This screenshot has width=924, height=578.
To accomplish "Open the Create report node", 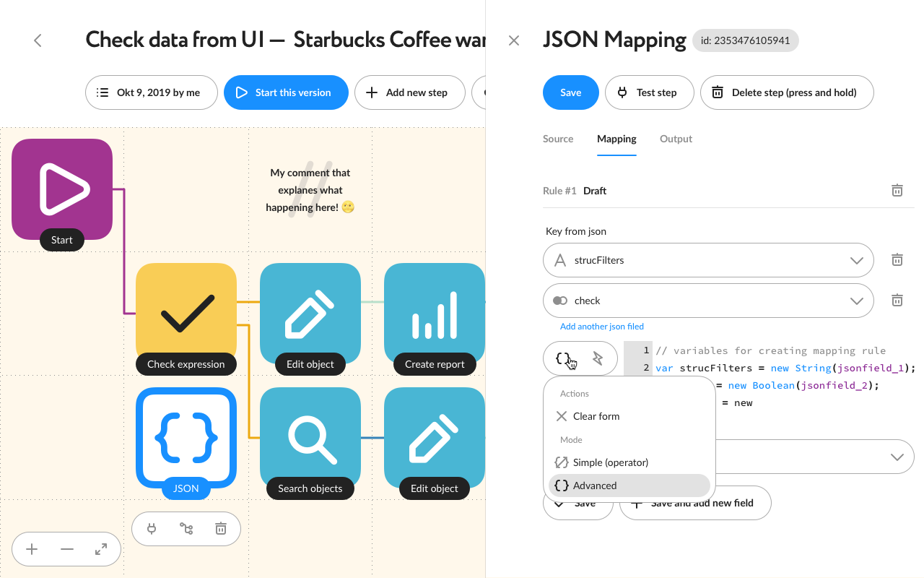I will tap(435, 314).
